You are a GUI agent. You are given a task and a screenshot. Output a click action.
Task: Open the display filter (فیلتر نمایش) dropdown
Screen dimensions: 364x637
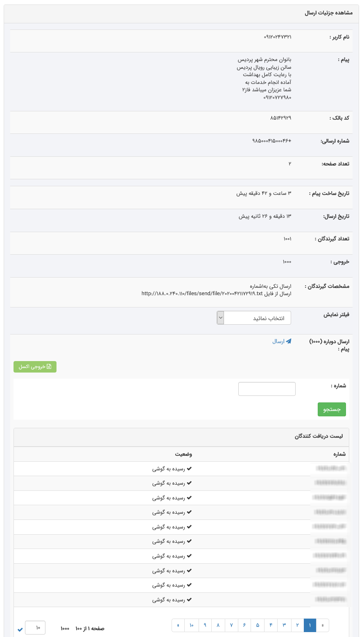(x=254, y=318)
